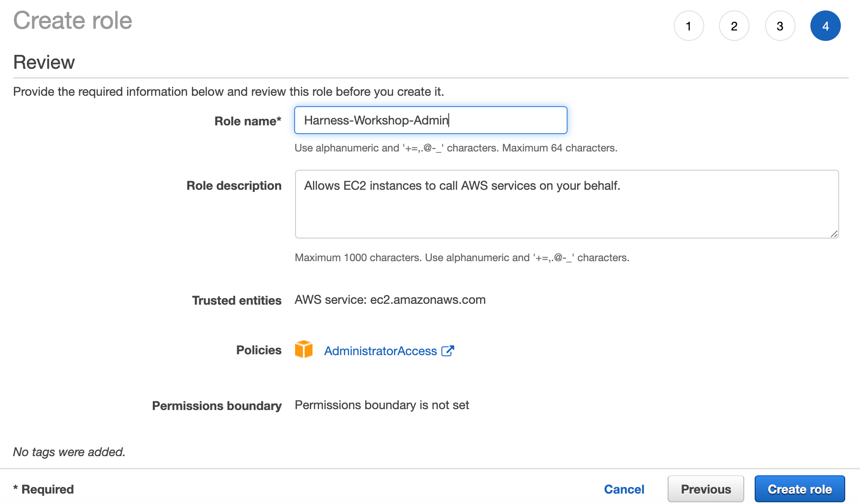Open the external link icon beside AdministratorAccess
860x504 pixels.
click(x=448, y=351)
